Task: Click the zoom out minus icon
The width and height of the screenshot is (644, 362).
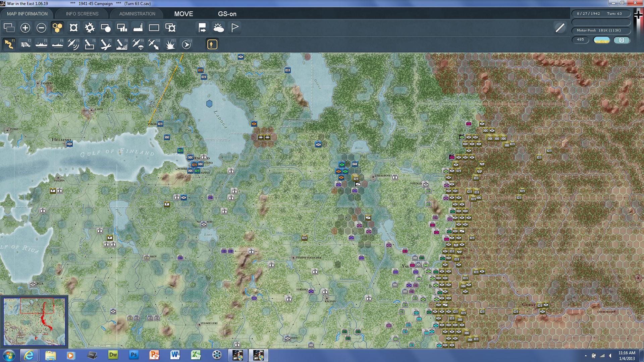Action: click(x=41, y=28)
